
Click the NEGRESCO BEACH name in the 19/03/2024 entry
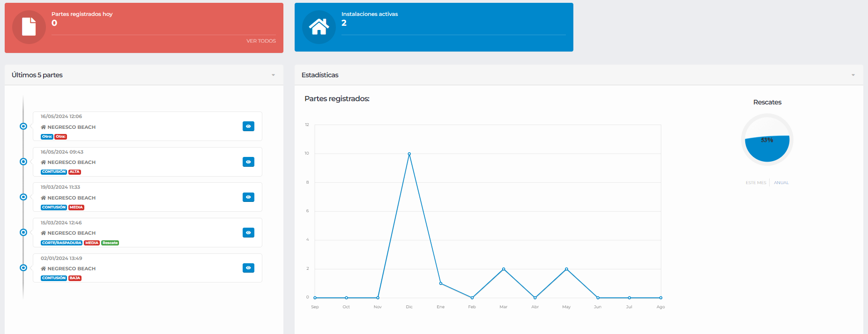pyautogui.click(x=71, y=198)
